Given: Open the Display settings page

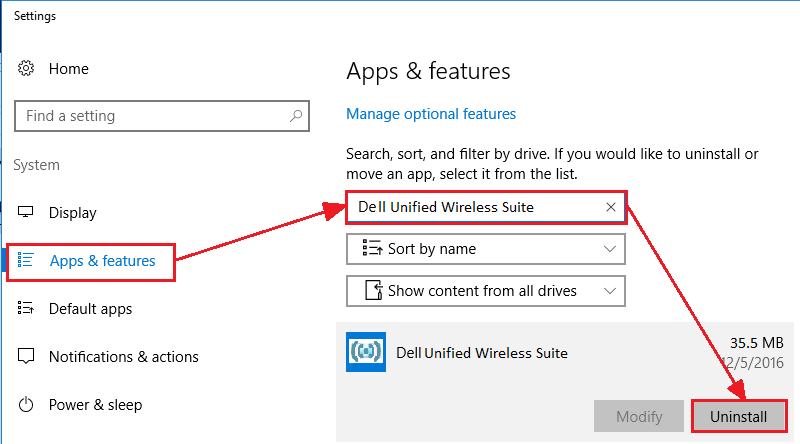Looking at the screenshot, I should click(72, 213).
